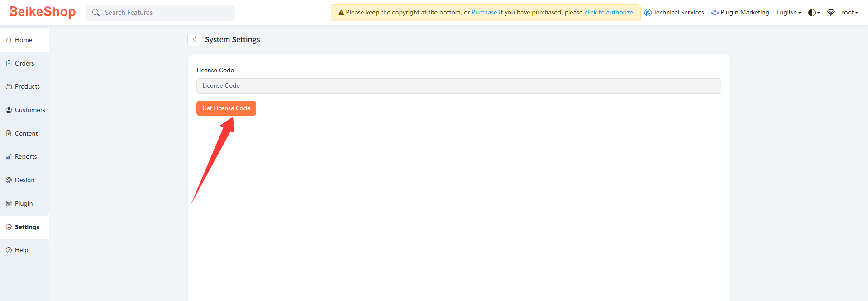Navigate to Reports chart icon
This screenshot has height=301, width=868.
click(x=9, y=157)
